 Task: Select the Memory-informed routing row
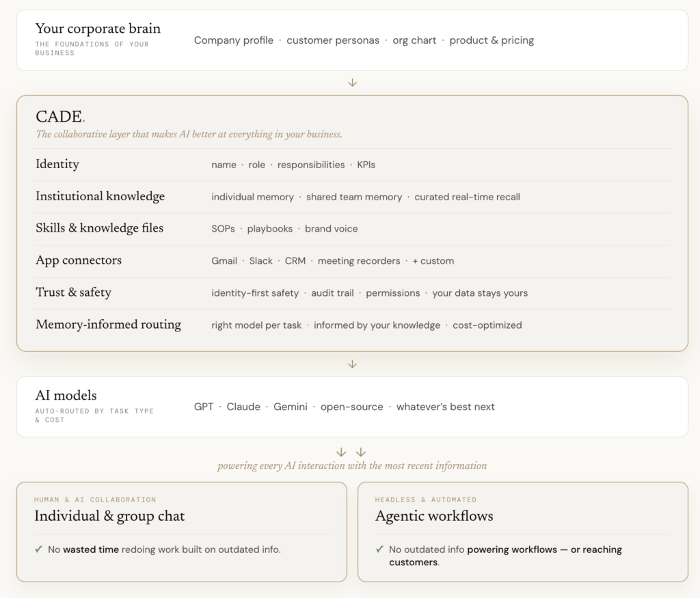[352, 325]
